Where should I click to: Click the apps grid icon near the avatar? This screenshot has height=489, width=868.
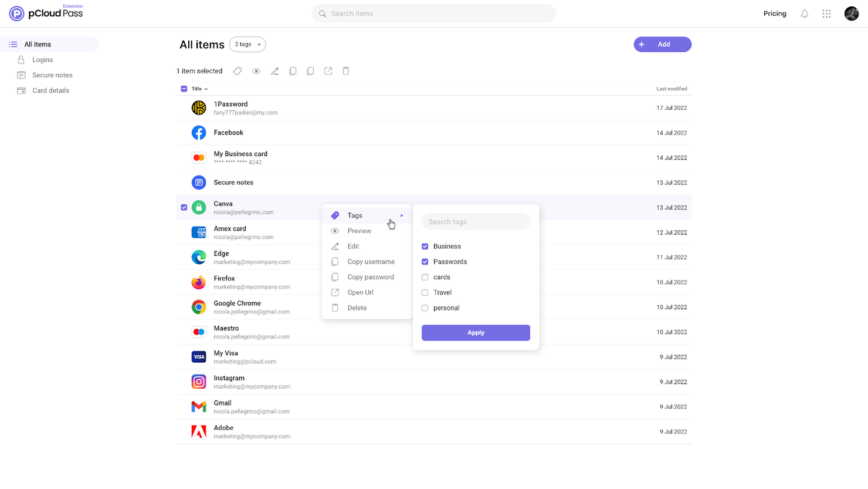click(x=826, y=14)
